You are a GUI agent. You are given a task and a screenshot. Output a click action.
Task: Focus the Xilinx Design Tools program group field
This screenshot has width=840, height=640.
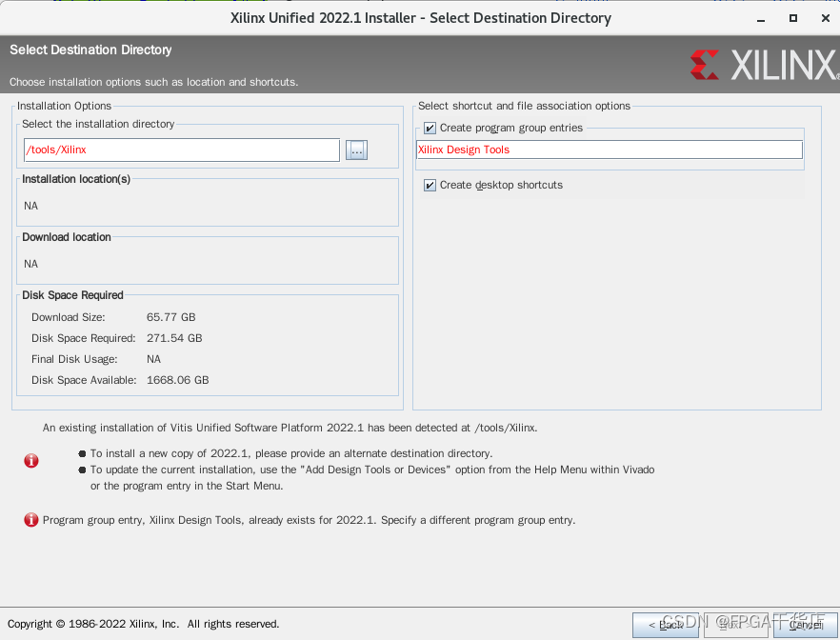(610, 150)
